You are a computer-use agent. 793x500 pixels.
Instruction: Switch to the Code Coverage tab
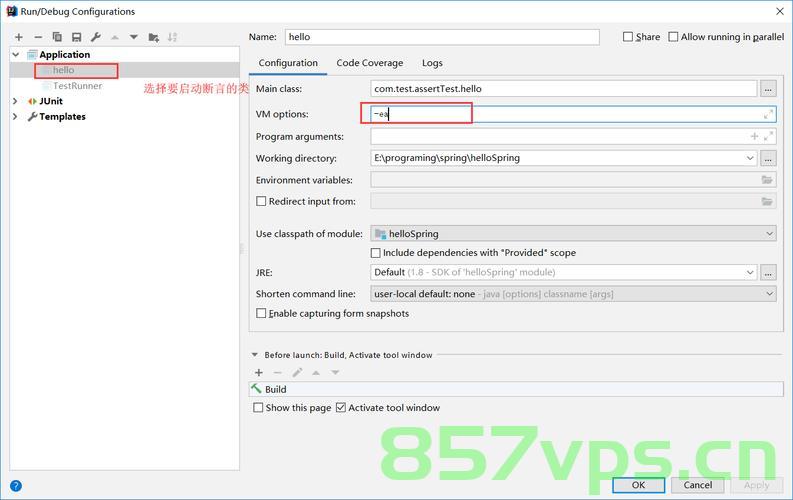coord(370,63)
